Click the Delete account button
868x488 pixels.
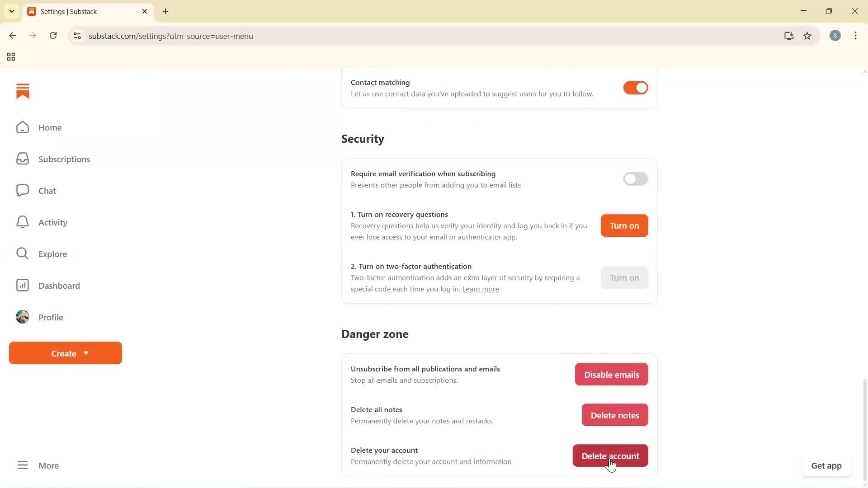pos(610,456)
